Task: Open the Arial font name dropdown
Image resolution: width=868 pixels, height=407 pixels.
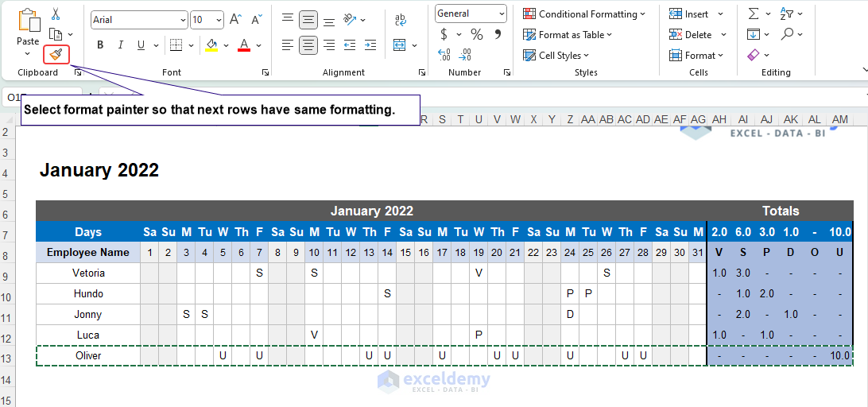Action: coord(184,20)
